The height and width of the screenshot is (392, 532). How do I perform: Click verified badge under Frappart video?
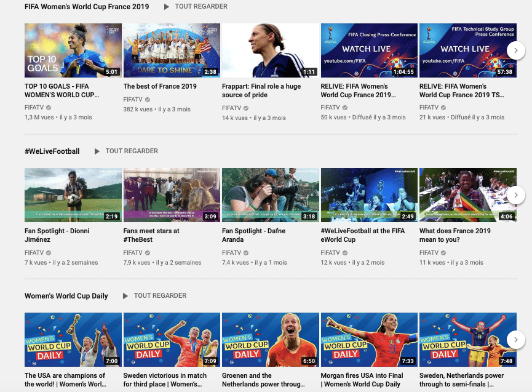click(x=246, y=108)
